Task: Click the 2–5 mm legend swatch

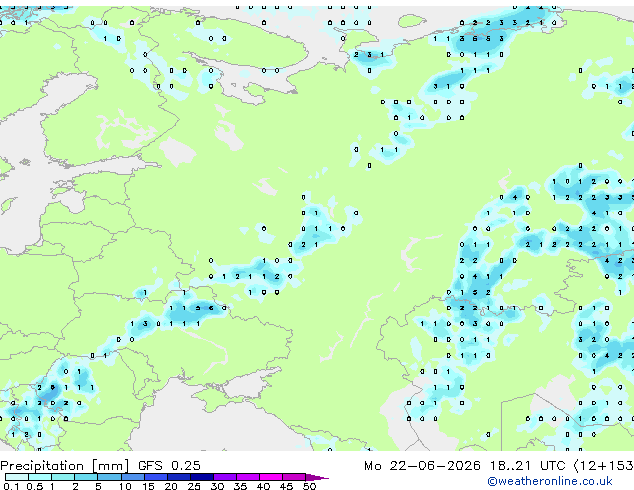Action: (86, 477)
